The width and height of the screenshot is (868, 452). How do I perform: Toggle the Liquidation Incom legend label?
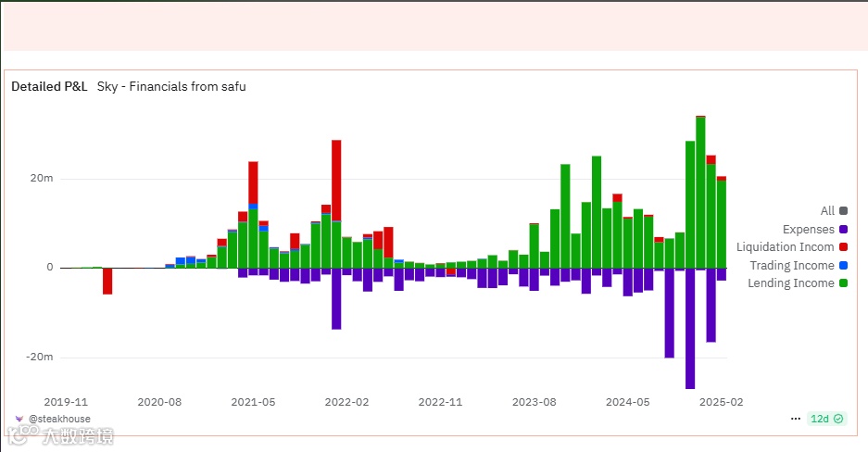tap(785, 246)
